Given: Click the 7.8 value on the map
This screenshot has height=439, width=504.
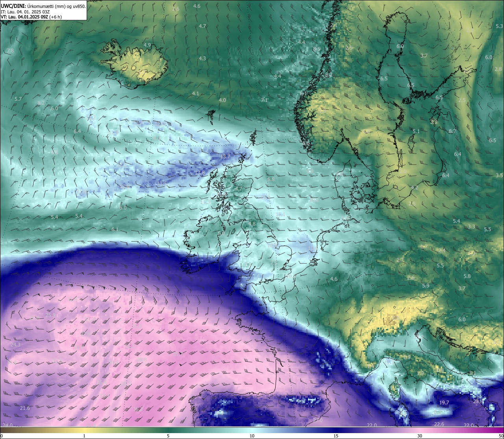Looking at the screenshot, I should tap(10, 51).
